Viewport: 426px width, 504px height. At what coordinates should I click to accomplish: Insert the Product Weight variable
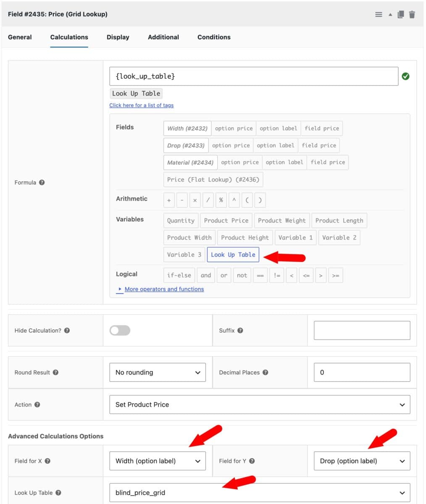pos(282,220)
